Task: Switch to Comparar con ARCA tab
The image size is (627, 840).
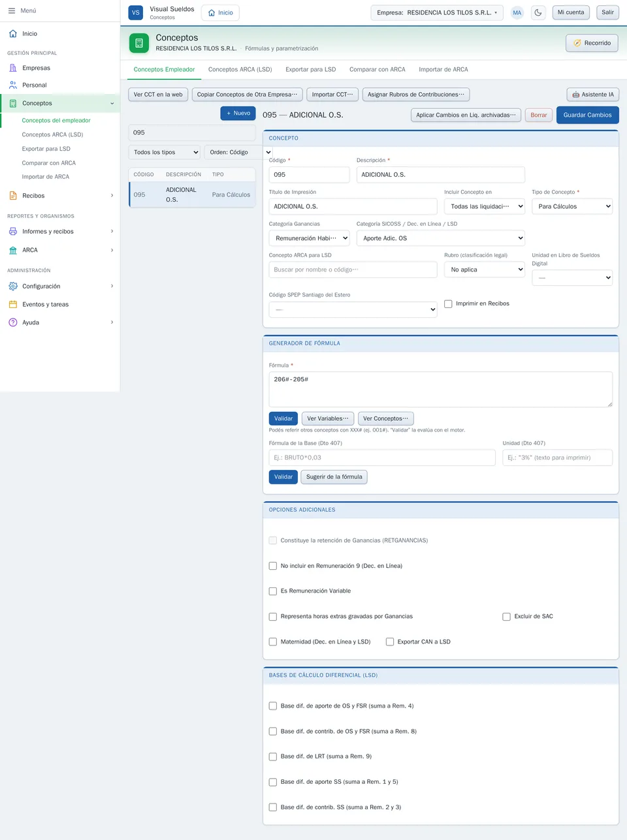Action: [x=378, y=69]
